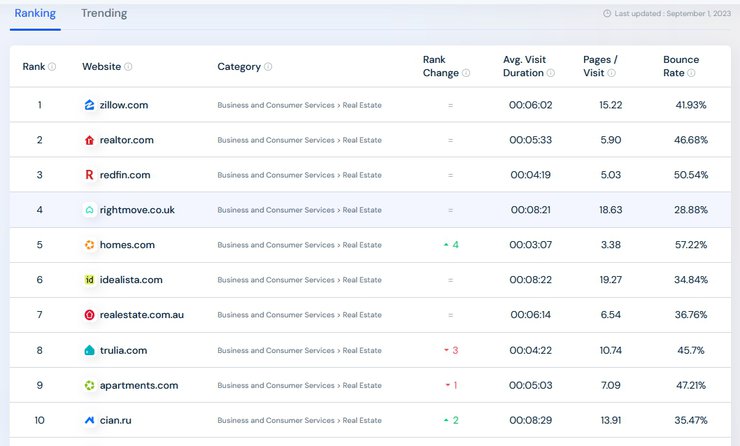Open the trulia.com website link

coord(123,350)
